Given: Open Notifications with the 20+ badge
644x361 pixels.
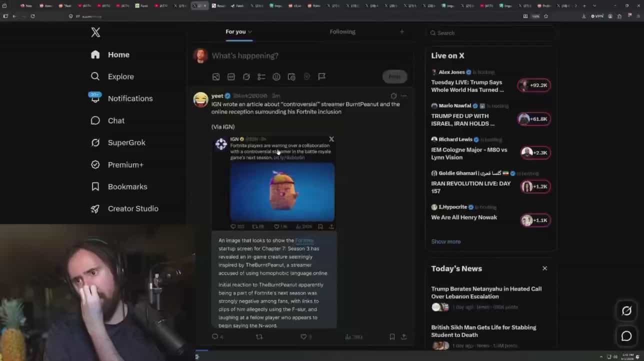Looking at the screenshot, I should [121, 98].
